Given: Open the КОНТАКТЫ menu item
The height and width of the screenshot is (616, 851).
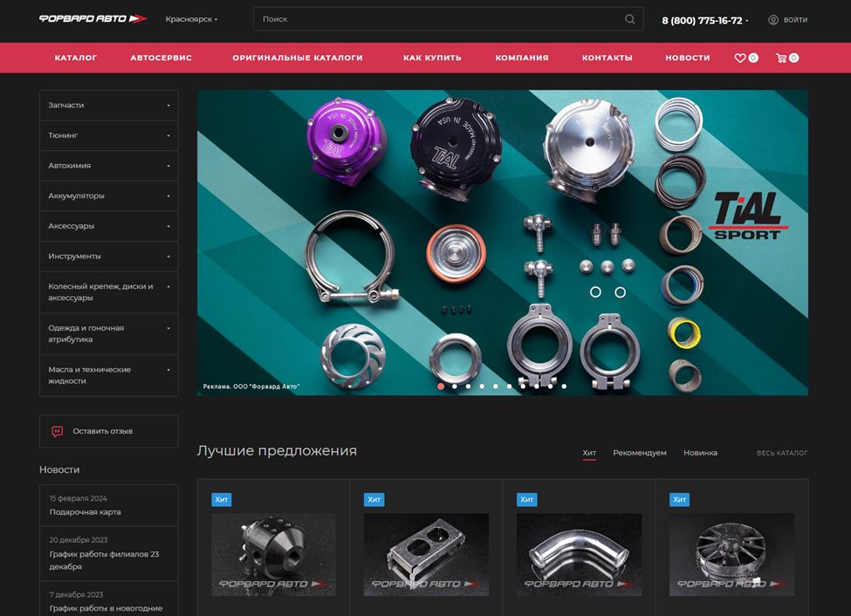Looking at the screenshot, I should (x=607, y=58).
